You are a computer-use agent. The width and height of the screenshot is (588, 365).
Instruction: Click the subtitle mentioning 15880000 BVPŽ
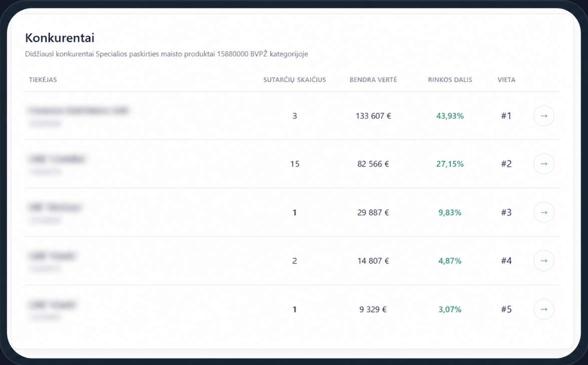166,54
